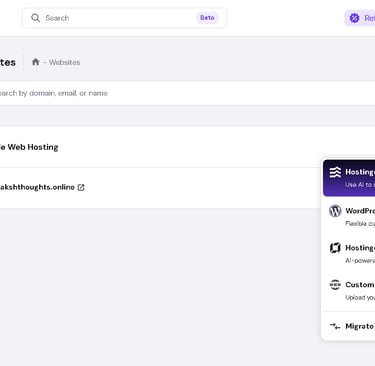Click the Beta badge in search bar
The image size is (375, 366).
pyautogui.click(x=207, y=18)
